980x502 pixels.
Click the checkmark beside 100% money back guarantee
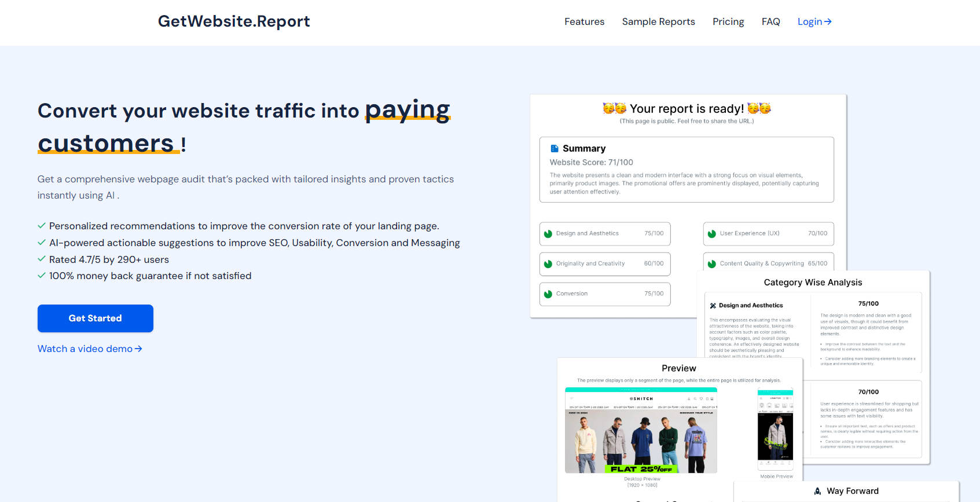[42, 276]
